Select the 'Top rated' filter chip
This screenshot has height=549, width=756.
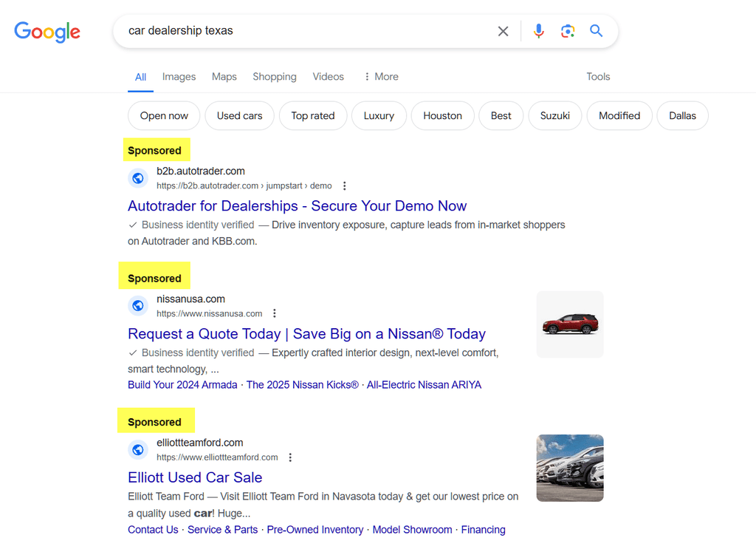click(313, 116)
